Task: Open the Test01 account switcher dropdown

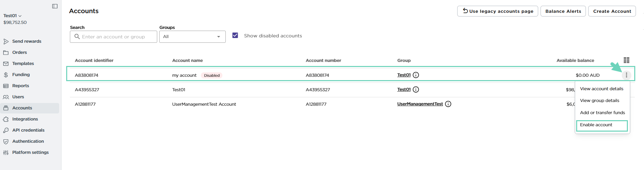Action: pos(12,16)
